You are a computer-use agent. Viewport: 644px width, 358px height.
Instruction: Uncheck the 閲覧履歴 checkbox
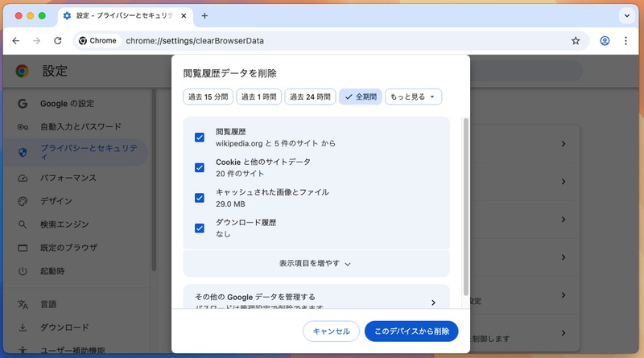pos(200,137)
